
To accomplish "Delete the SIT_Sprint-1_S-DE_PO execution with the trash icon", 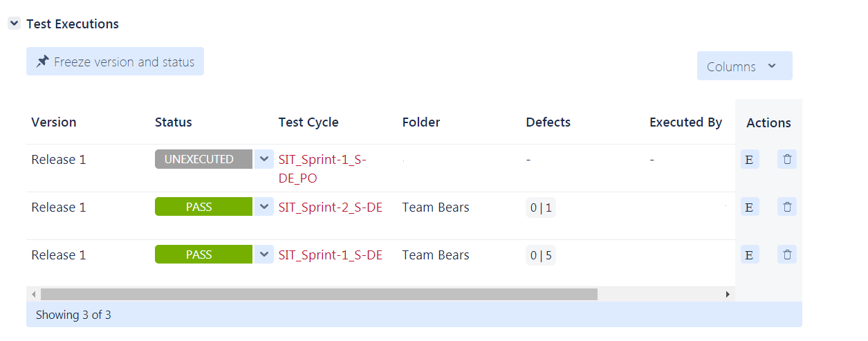I will pos(787,160).
